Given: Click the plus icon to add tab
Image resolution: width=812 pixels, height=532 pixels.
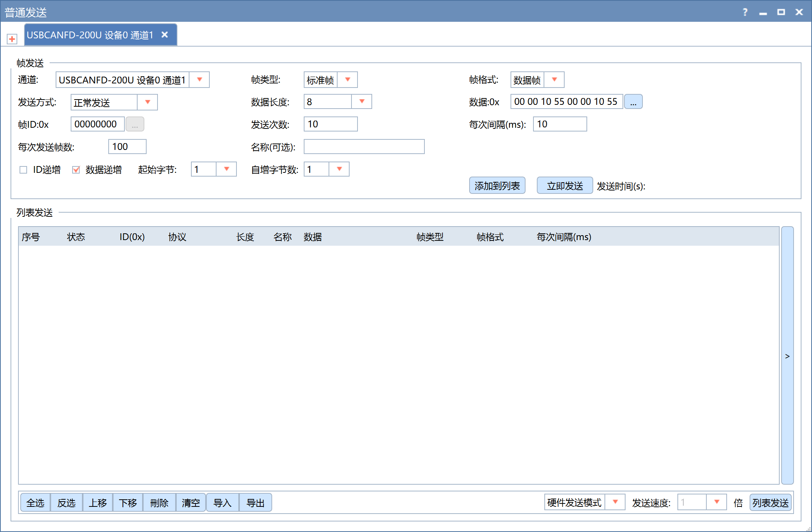Looking at the screenshot, I should coord(12,39).
